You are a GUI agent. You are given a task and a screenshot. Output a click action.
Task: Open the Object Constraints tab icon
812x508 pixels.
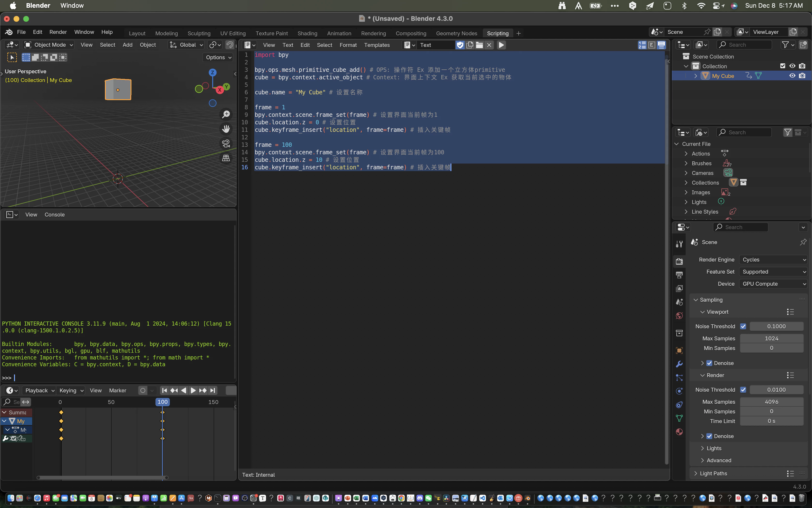click(x=680, y=405)
